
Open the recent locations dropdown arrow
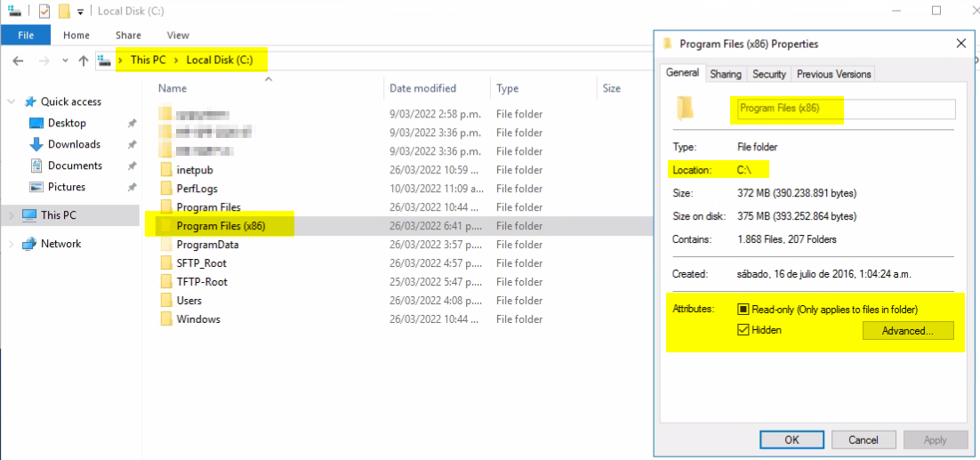point(65,61)
